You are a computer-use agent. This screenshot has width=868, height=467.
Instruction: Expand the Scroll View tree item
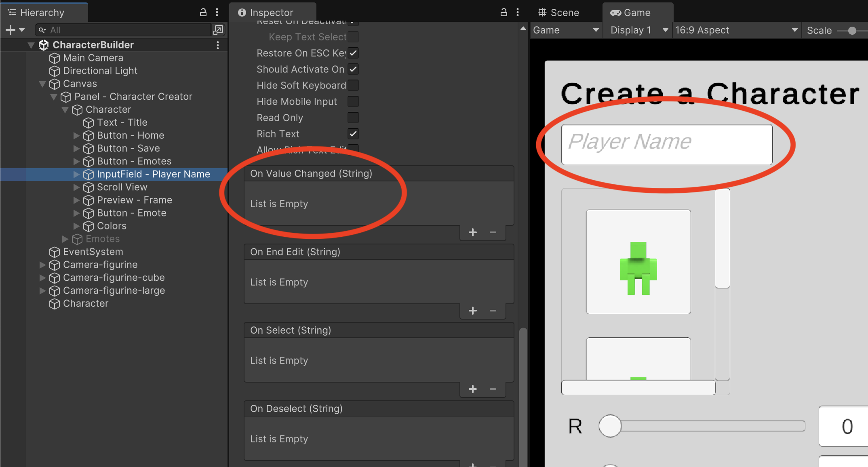[x=76, y=187]
